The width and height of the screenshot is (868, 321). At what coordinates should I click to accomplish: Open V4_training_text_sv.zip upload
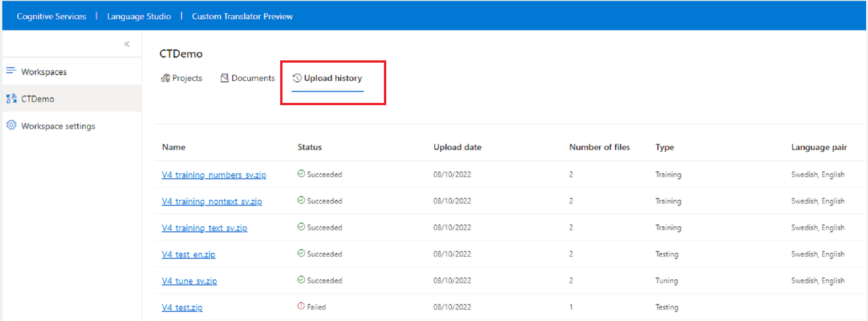click(204, 228)
